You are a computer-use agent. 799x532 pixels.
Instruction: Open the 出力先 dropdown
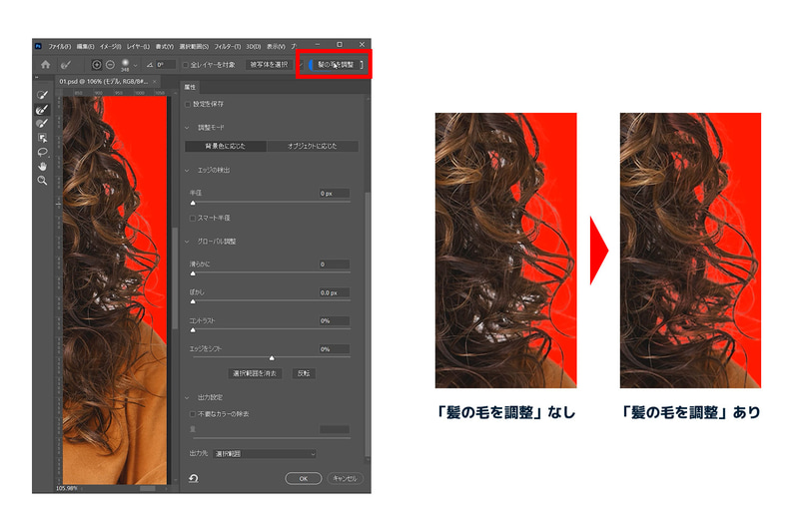(x=265, y=453)
